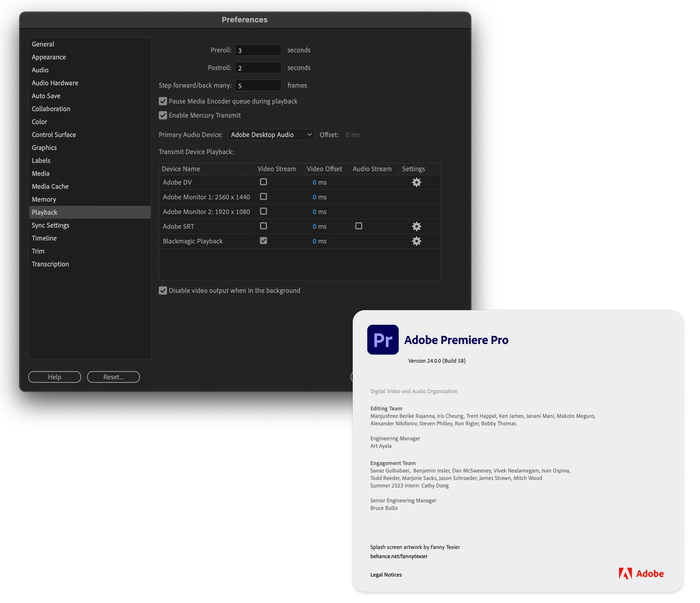Open behance.net/fannytexier link
The height and width of the screenshot is (603, 700).
click(x=399, y=556)
